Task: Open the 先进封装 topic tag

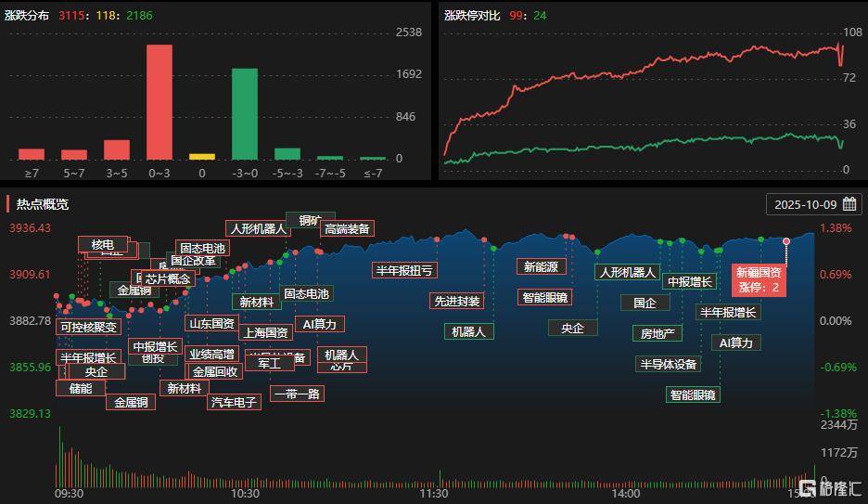Action: (x=456, y=301)
